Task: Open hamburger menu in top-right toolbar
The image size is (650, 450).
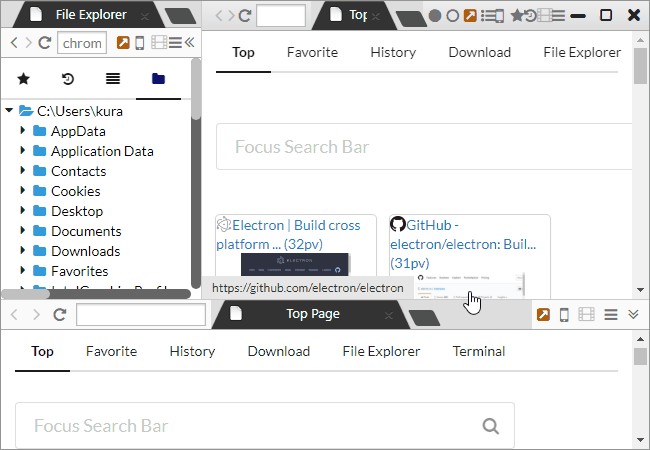Action: pos(558,16)
